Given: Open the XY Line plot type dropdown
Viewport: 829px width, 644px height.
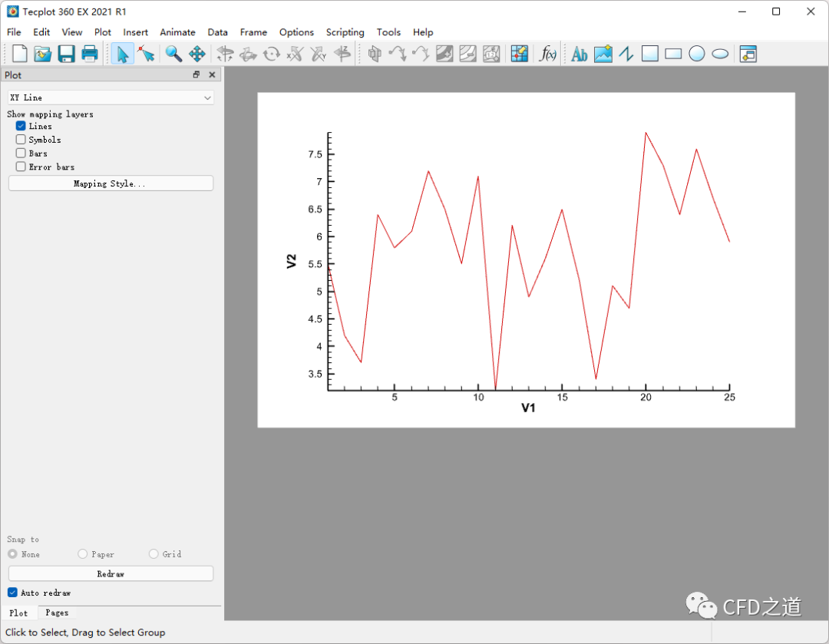Looking at the screenshot, I should tap(111, 97).
